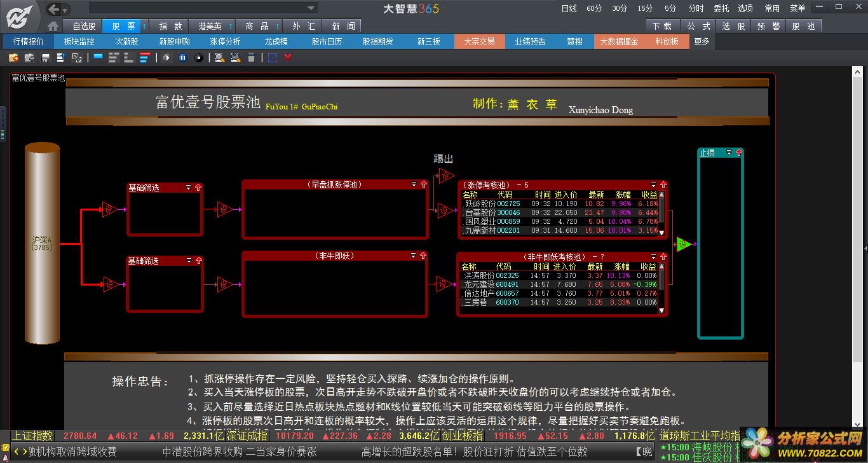Switch to the 指数 tab

pyautogui.click(x=170, y=27)
